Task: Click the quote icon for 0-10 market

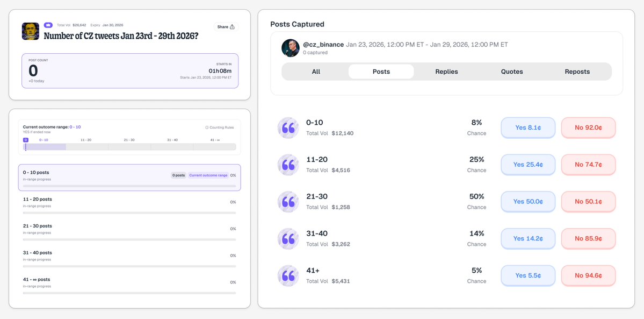Action: 288,128
